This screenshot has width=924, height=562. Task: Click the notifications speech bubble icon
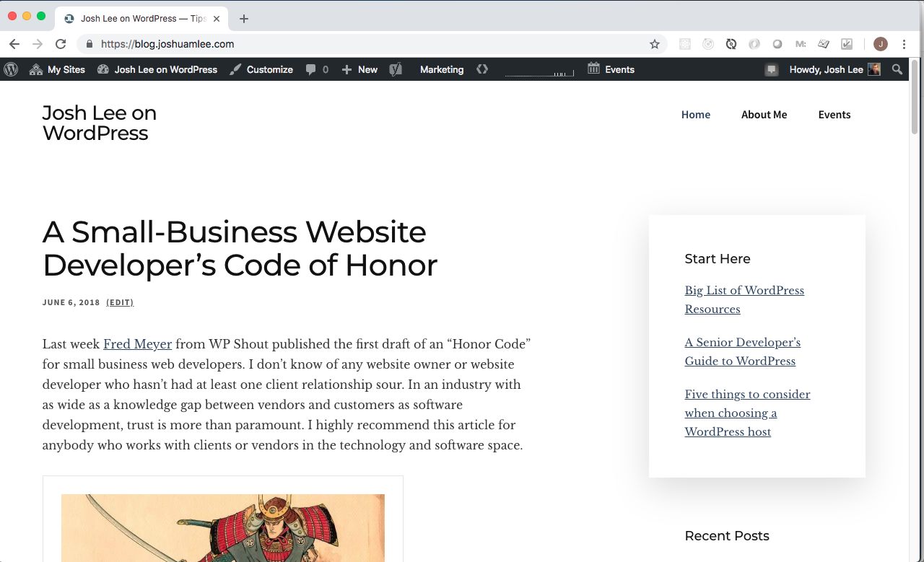click(772, 69)
